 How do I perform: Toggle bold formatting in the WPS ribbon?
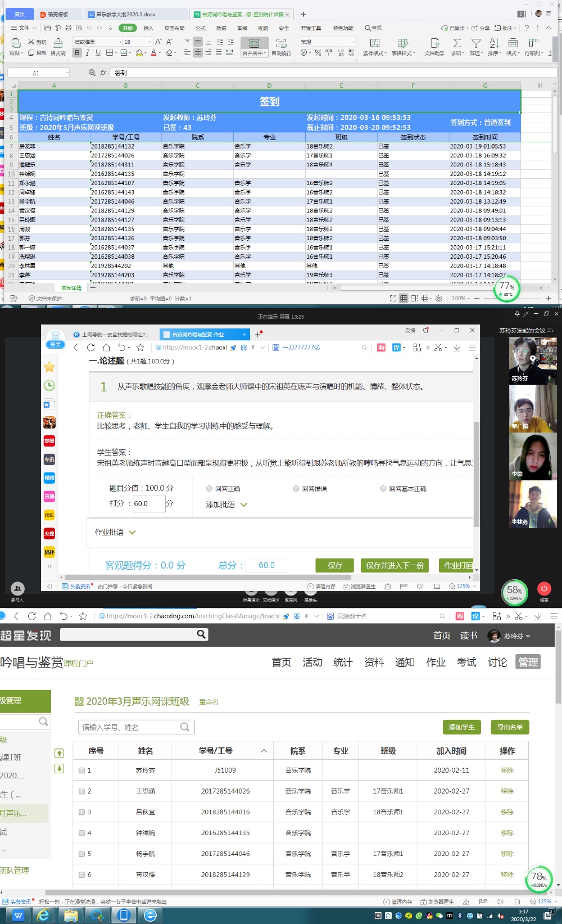tap(77, 53)
